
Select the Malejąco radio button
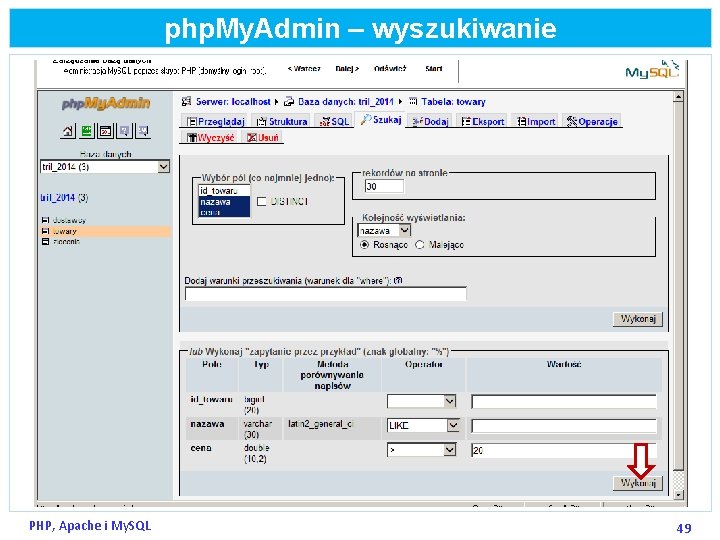coord(420,245)
